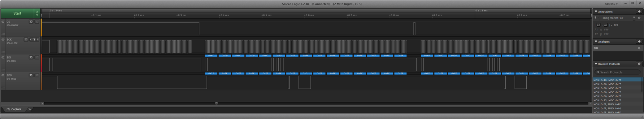Collapse the Analyzers panel
This screenshot has width=644, height=119.
pyautogui.click(x=596, y=42)
